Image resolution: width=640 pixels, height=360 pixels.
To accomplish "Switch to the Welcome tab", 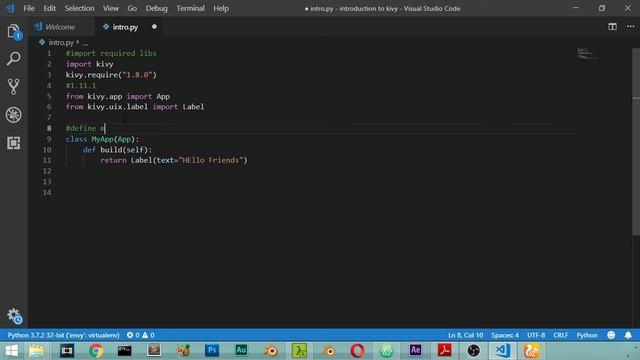I will [x=60, y=27].
